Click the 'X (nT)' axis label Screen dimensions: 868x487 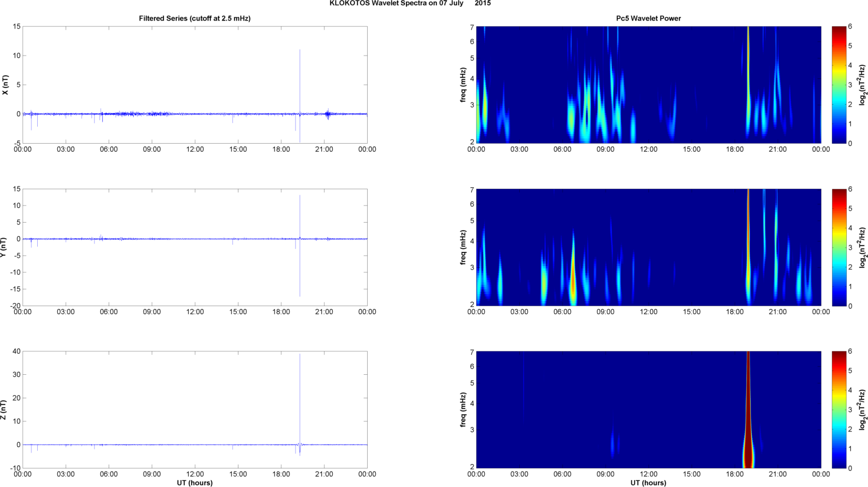pos(5,85)
